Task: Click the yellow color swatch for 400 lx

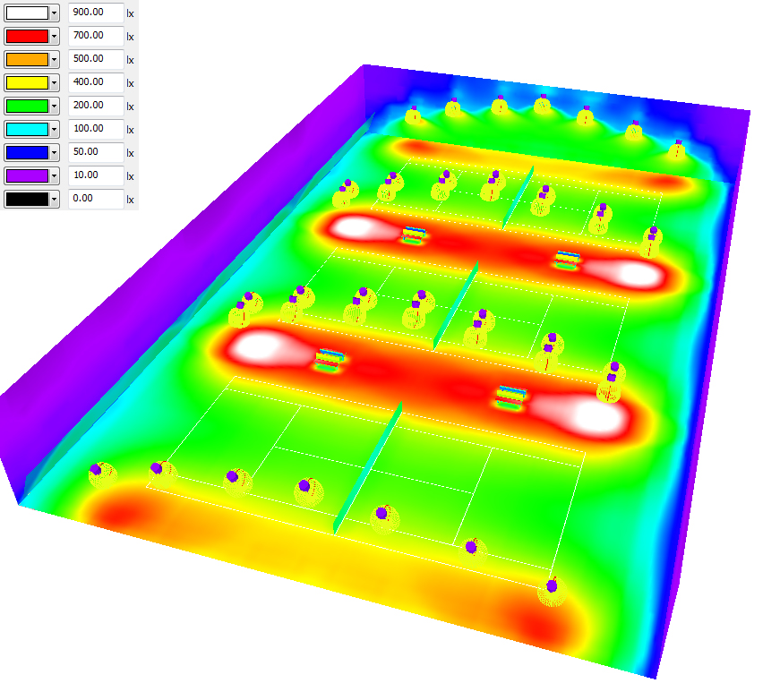Action: (x=27, y=82)
